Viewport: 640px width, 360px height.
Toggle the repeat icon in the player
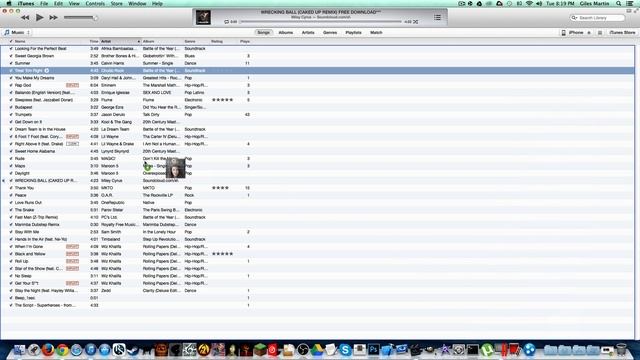pos(227,22)
